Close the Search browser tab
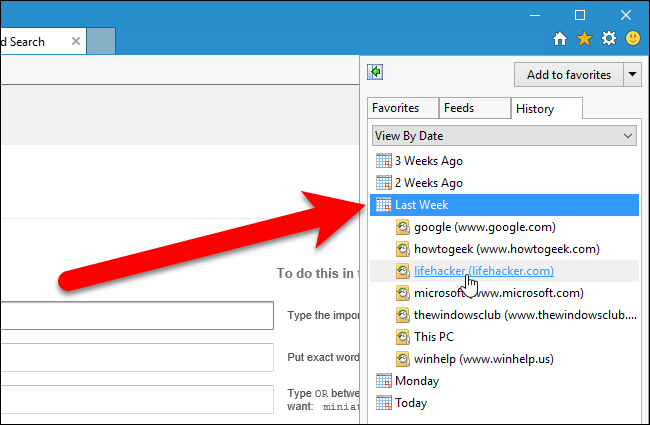This screenshot has width=650, height=425. coord(76,41)
